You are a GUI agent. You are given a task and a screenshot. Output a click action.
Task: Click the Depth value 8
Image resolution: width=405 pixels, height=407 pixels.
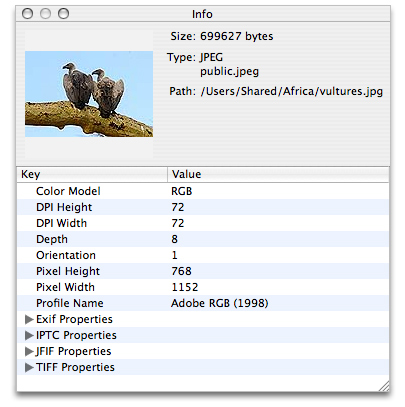tap(175, 239)
